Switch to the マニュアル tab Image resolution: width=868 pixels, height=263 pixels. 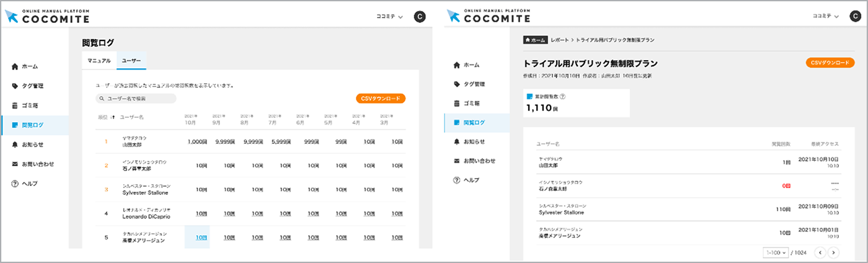pos(99,61)
